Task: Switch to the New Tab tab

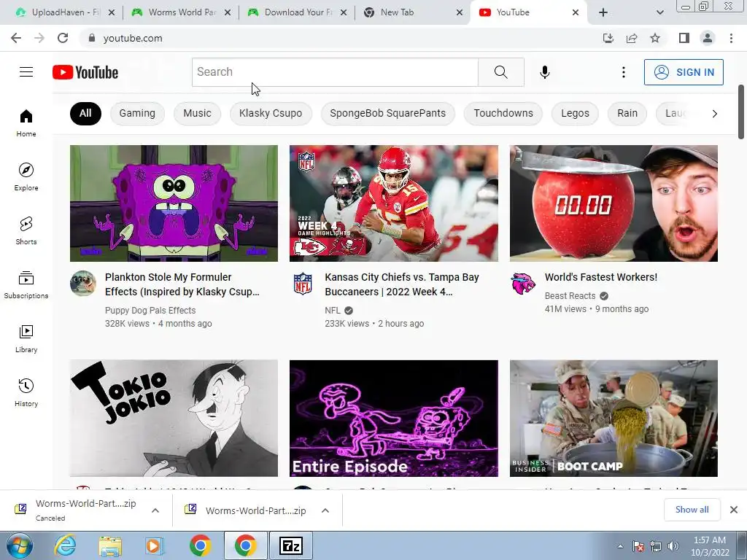Action: pos(414,12)
